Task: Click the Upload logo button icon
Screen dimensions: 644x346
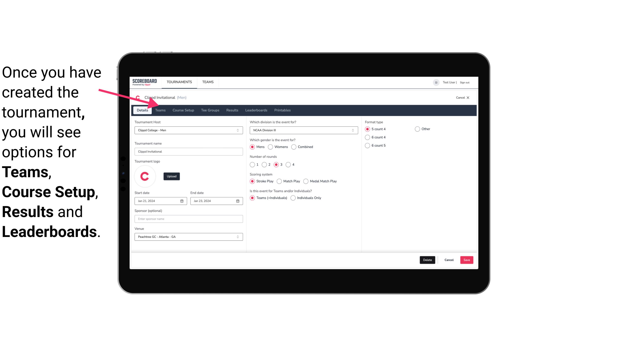Action: pos(172,176)
